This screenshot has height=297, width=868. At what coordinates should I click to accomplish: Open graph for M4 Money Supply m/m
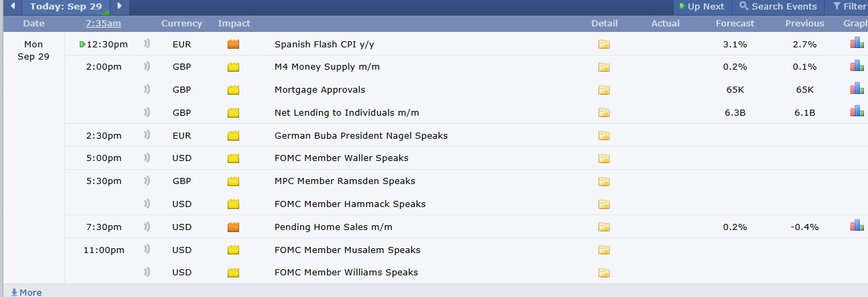coord(857,66)
